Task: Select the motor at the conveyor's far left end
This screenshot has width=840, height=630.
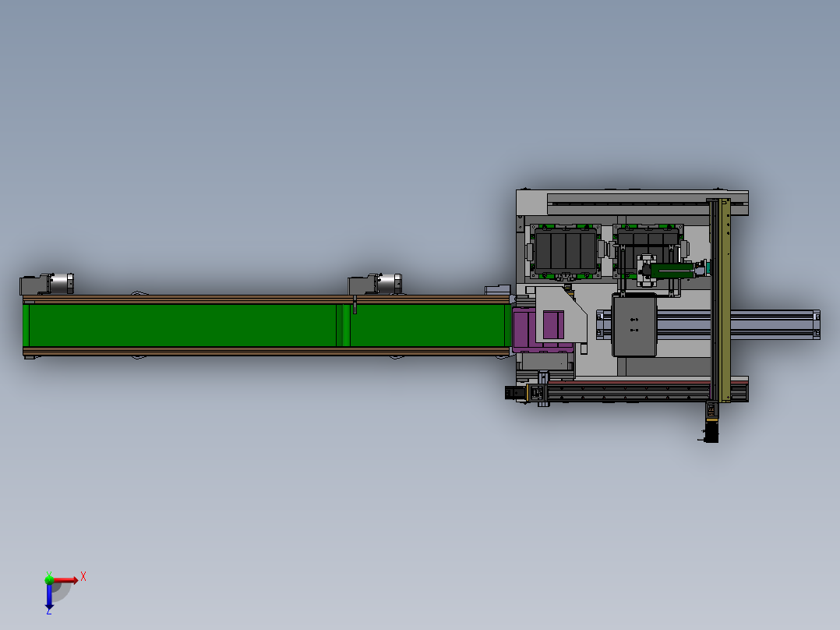Action: [x=47, y=284]
